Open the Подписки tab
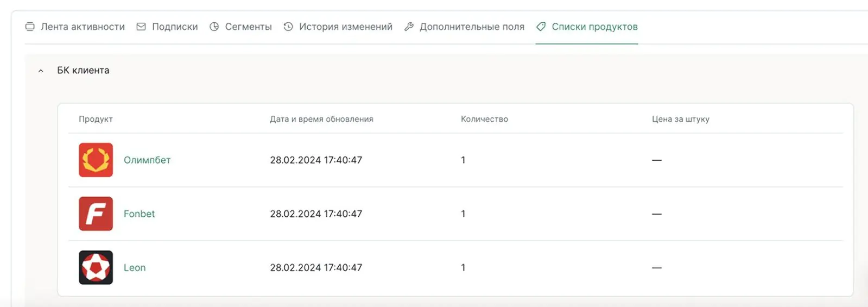This screenshot has width=868, height=307. tap(167, 27)
